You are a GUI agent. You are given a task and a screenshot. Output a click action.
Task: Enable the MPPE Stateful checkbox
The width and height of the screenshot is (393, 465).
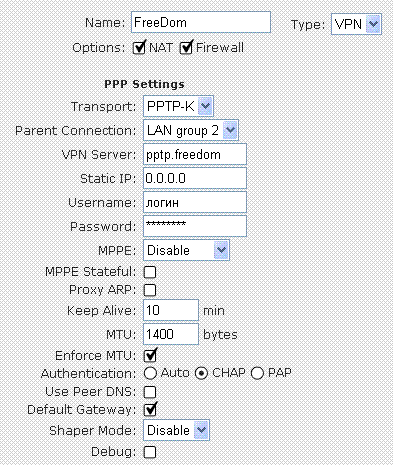[x=150, y=272]
